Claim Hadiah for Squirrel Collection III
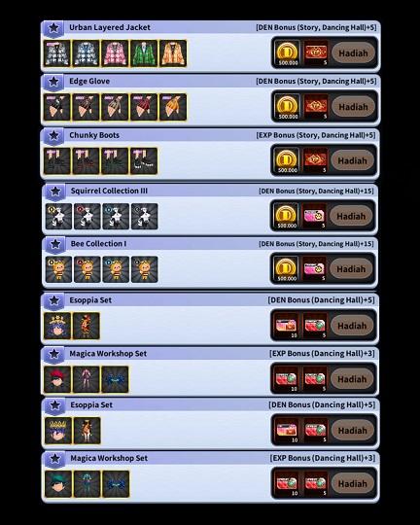420x525 pixels. point(351,216)
